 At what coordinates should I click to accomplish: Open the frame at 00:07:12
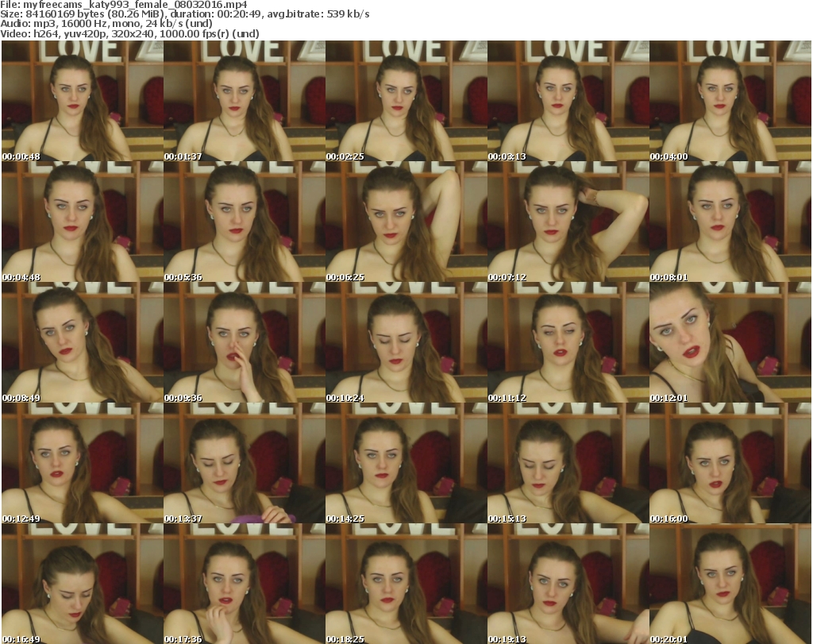pos(568,222)
